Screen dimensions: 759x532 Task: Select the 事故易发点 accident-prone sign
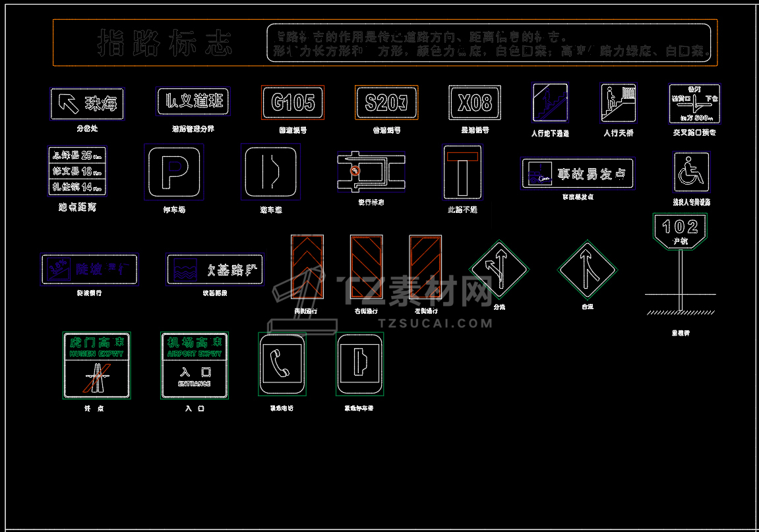tap(578, 173)
